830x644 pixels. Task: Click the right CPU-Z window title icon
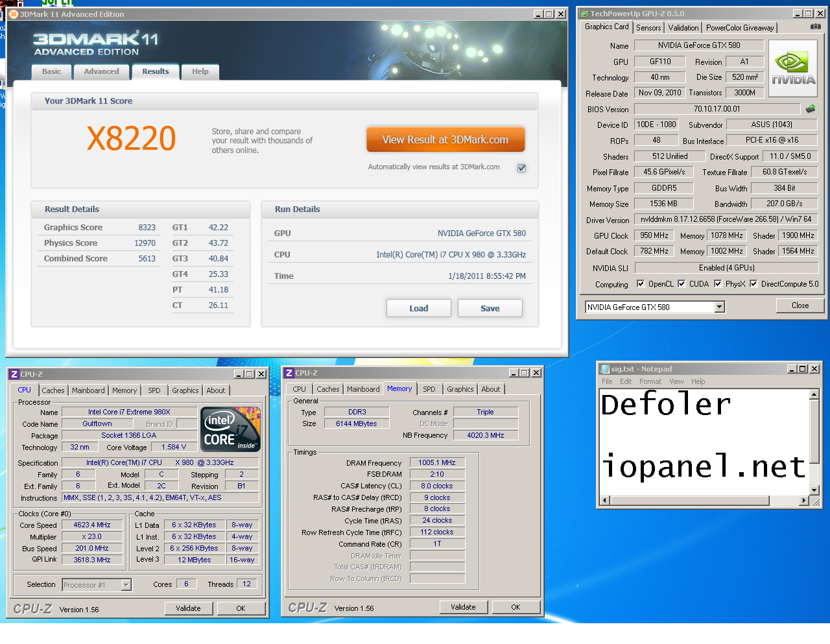pyautogui.click(x=289, y=373)
